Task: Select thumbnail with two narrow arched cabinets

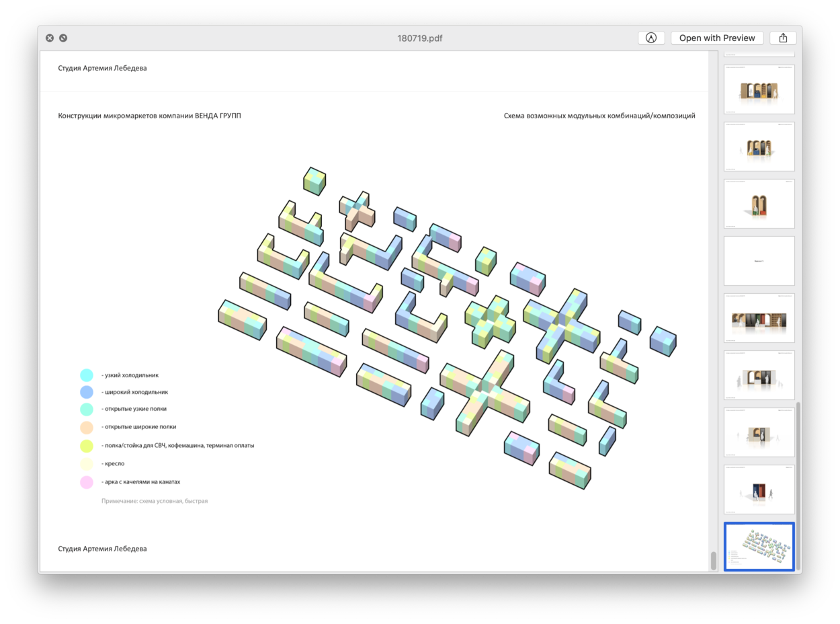Action: [759, 204]
